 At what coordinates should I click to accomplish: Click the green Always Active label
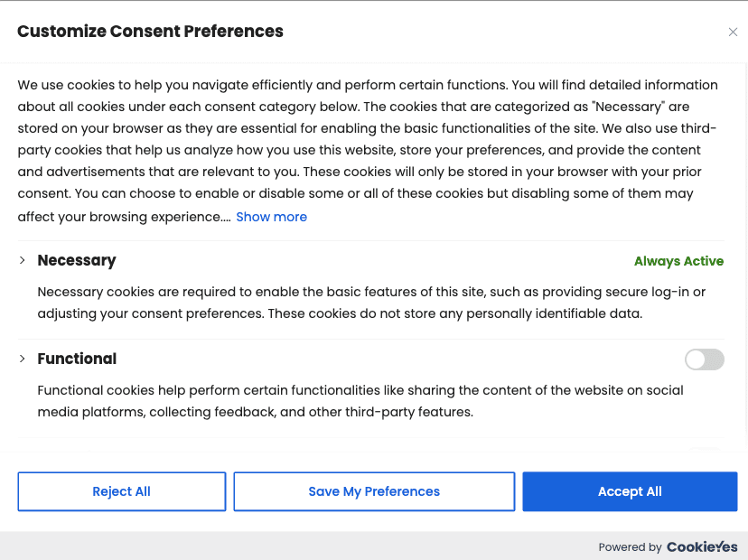pyautogui.click(x=678, y=261)
